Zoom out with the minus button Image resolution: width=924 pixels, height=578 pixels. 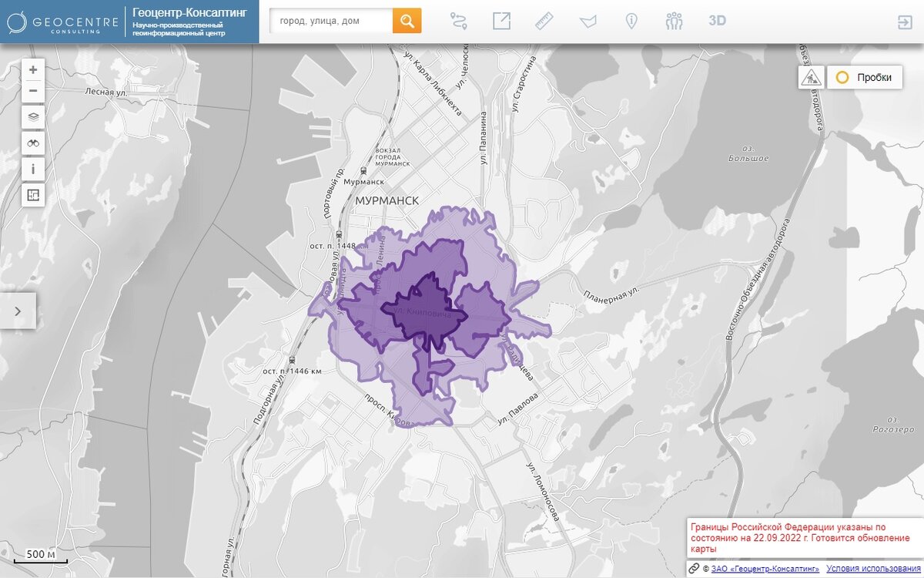tap(33, 91)
